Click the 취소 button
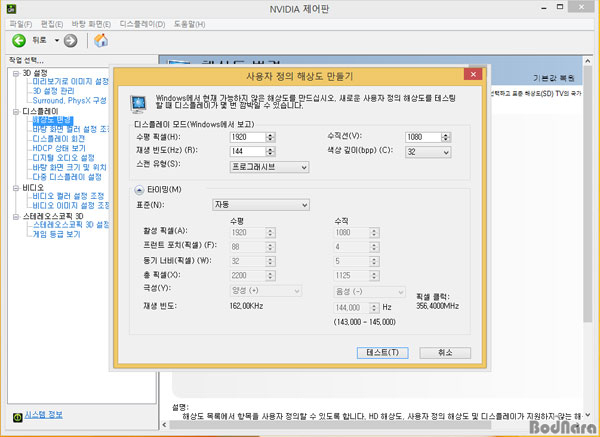The image size is (600, 437). point(445,352)
